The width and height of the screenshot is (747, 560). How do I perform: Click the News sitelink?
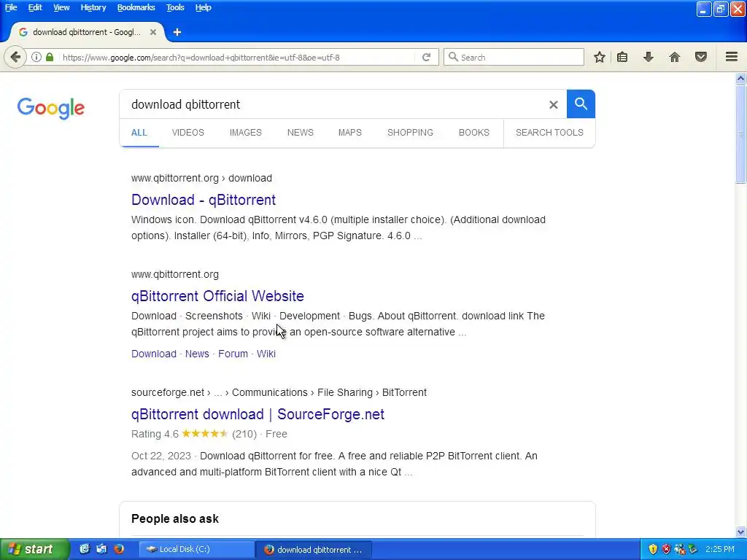[197, 354]
